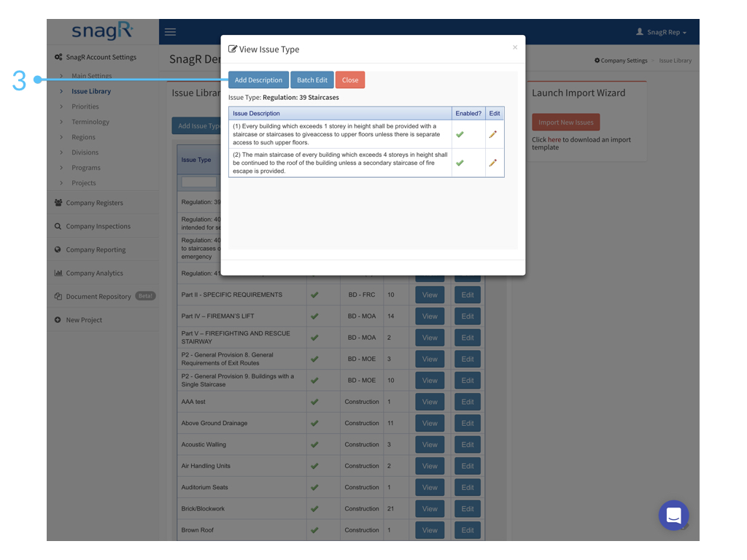Click the Add Description button

[x=258, y=80]
